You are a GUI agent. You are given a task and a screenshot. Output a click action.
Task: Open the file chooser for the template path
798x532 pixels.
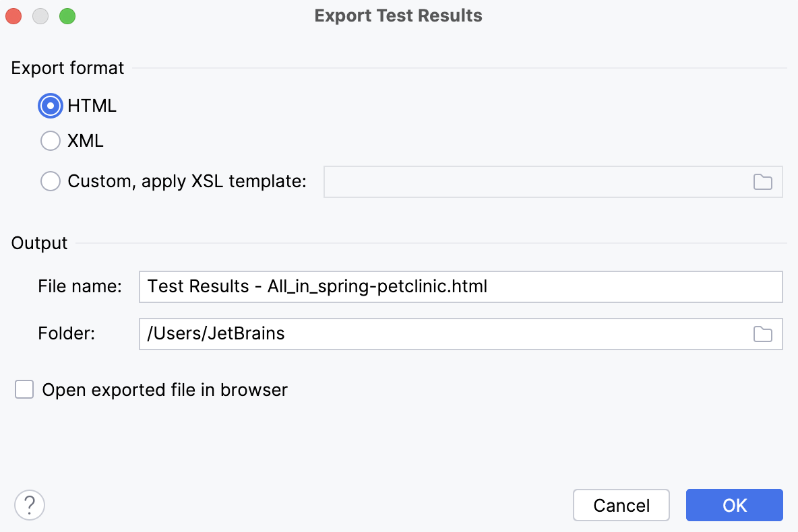pyautogui.click(x=762, y=182)
